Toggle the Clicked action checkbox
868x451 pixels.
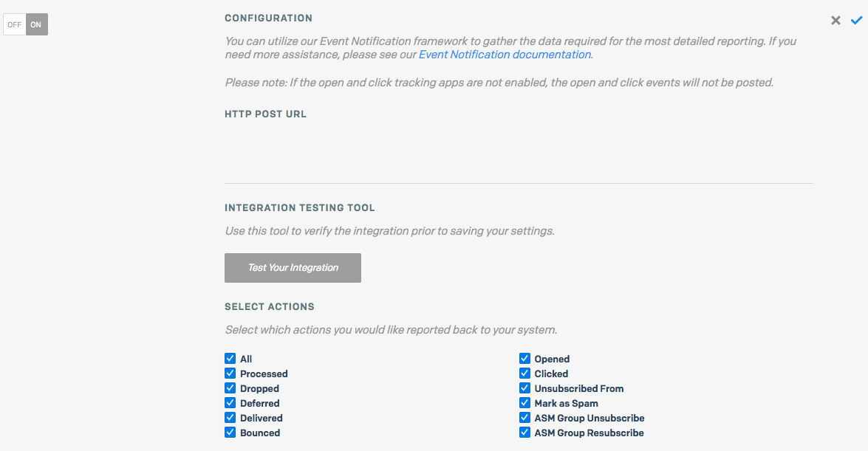click(x=524, y=373)
